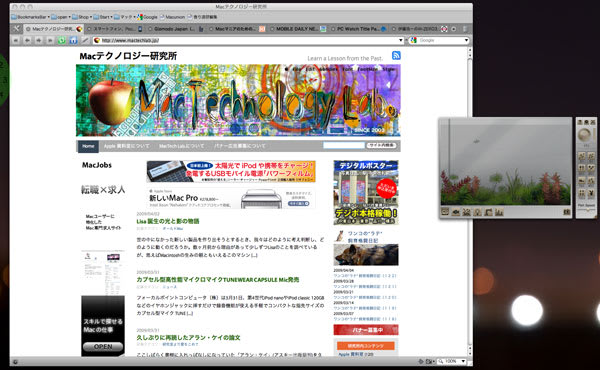
Task: Click the green reload button in browser toolbar
Action: [62, 40]
